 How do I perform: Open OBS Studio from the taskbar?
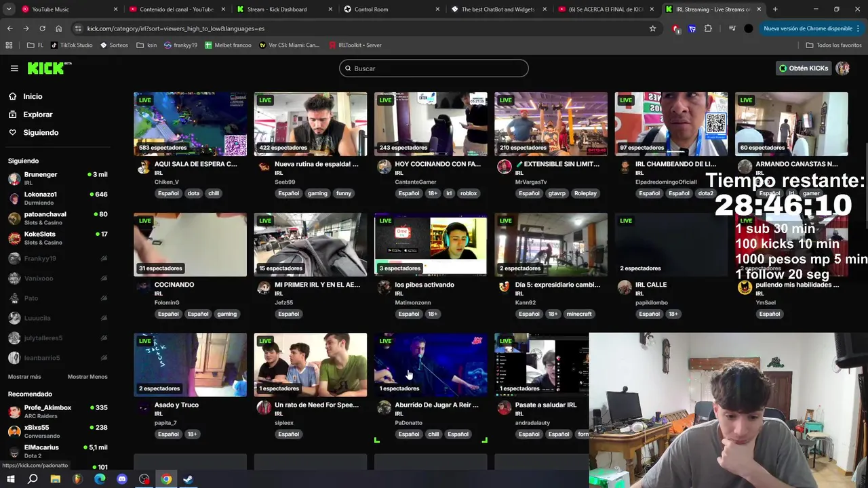144,479
